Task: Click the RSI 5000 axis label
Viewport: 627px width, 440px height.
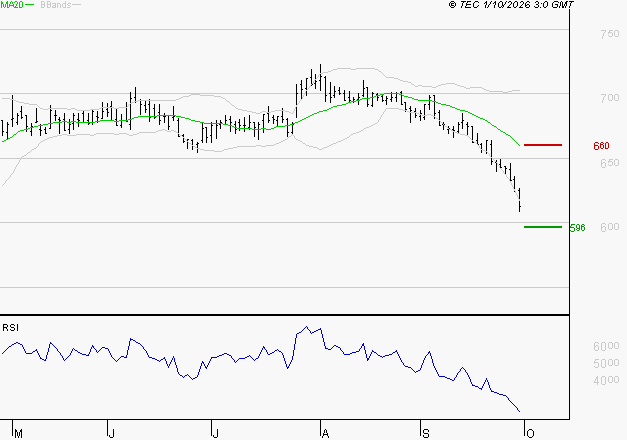Action: (606, 363)
